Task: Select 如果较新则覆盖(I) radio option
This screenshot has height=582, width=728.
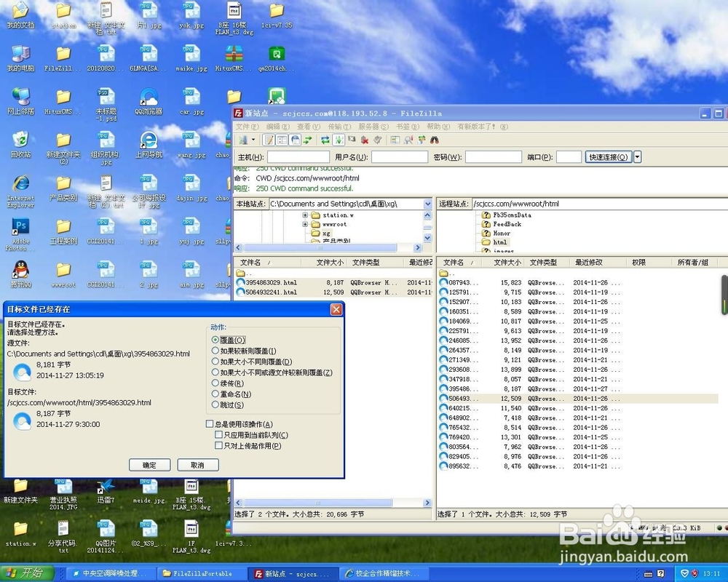Action: (x=215, y=351)
